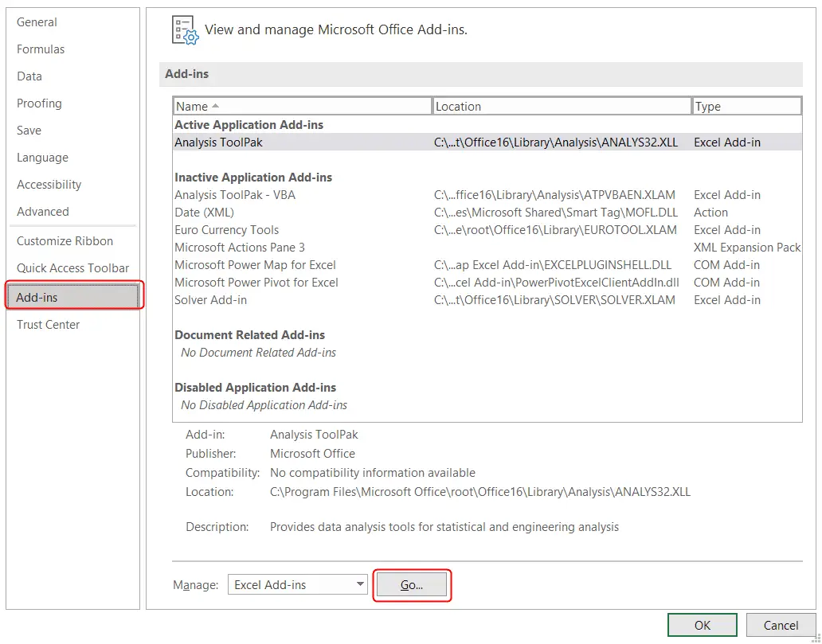Click the ANALYS32.XLL location cell in list
Image resolution: width=822 pixels, height=644 pixels.
(556, 142)
